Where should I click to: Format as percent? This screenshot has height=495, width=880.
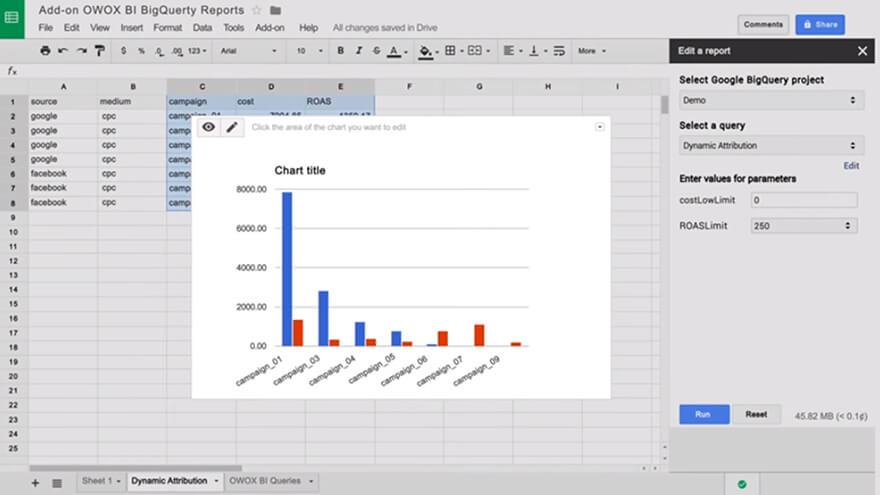click(x=141, y=51)
